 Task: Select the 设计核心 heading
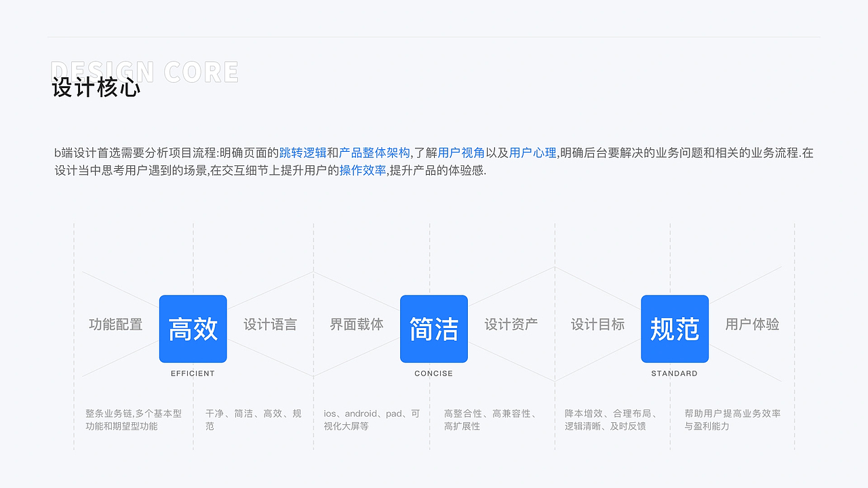(x=96, y=88)
